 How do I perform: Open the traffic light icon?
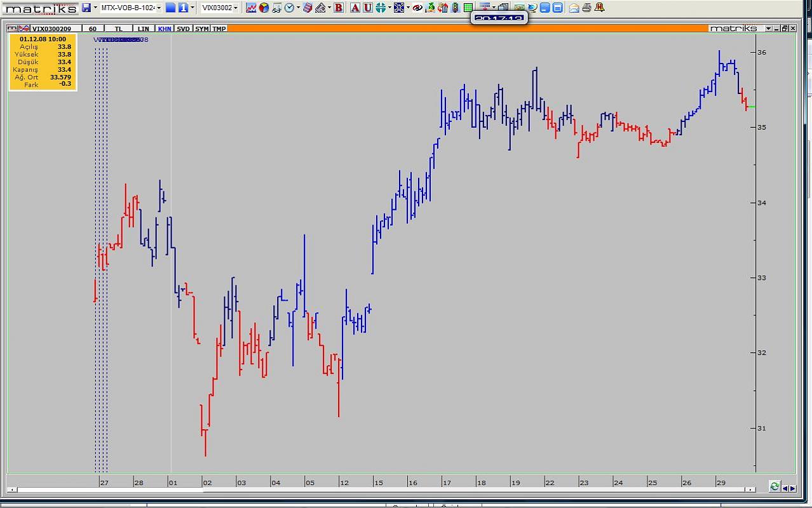(455, 8)
